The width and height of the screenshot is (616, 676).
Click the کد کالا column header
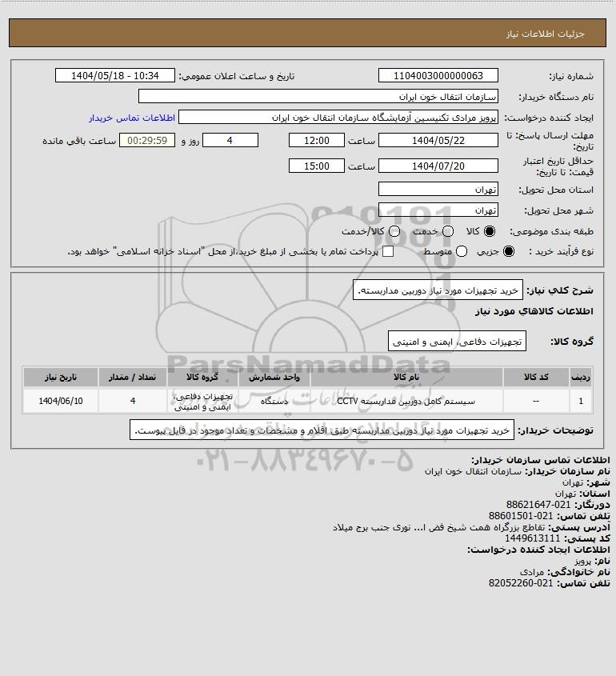click(x=536, y=378)
